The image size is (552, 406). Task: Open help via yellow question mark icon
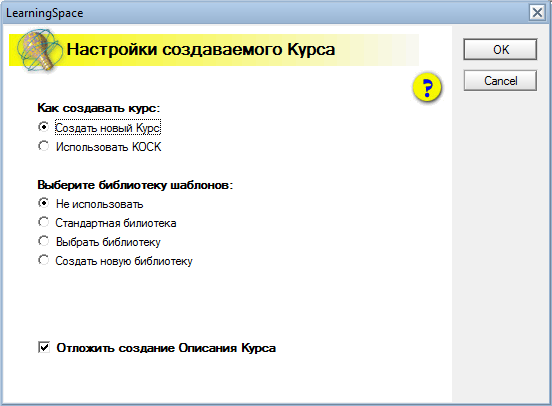pos(427,87)
